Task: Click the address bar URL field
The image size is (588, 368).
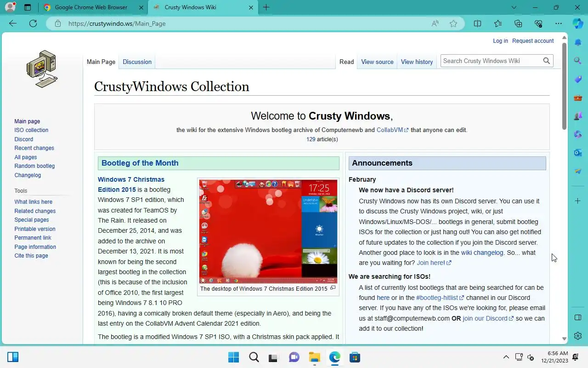Action: tap(243, 23)
